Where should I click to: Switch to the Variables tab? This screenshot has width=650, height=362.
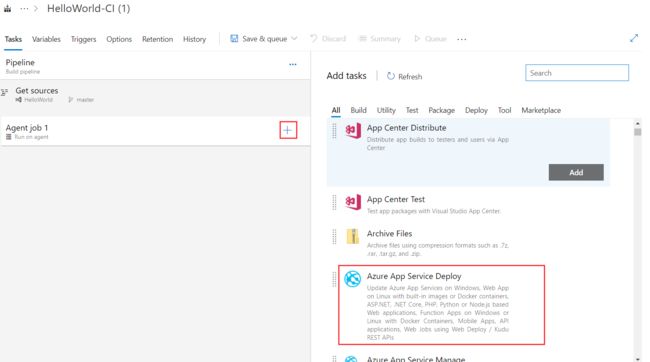tap(46, 39)
